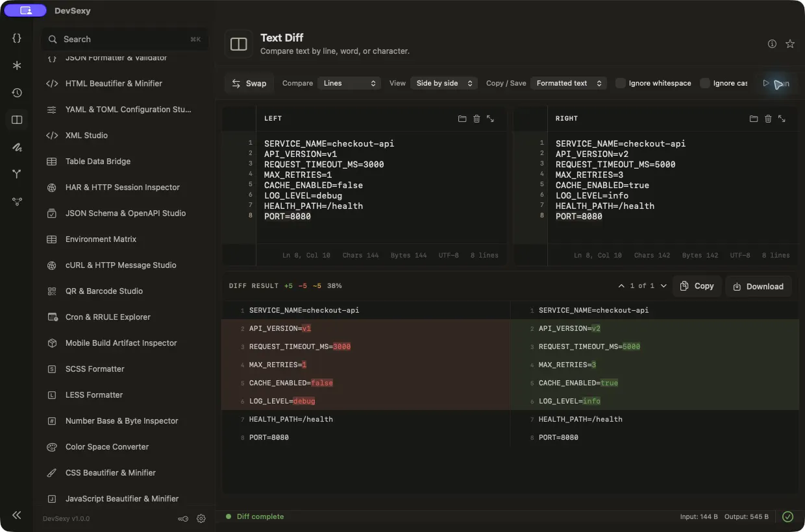Viewport: 805px width, 532px height.
Task: Collapse the sidebar with double-chevron icon
Action: point(17,515)
